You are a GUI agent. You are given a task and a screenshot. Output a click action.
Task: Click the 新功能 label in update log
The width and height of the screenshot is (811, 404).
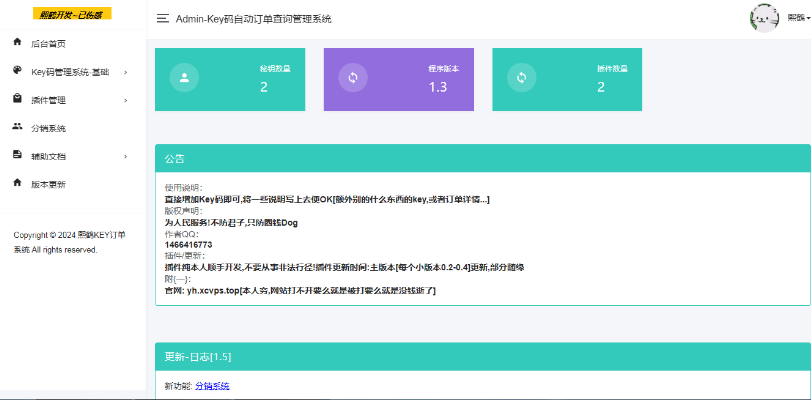coord(178,386)
